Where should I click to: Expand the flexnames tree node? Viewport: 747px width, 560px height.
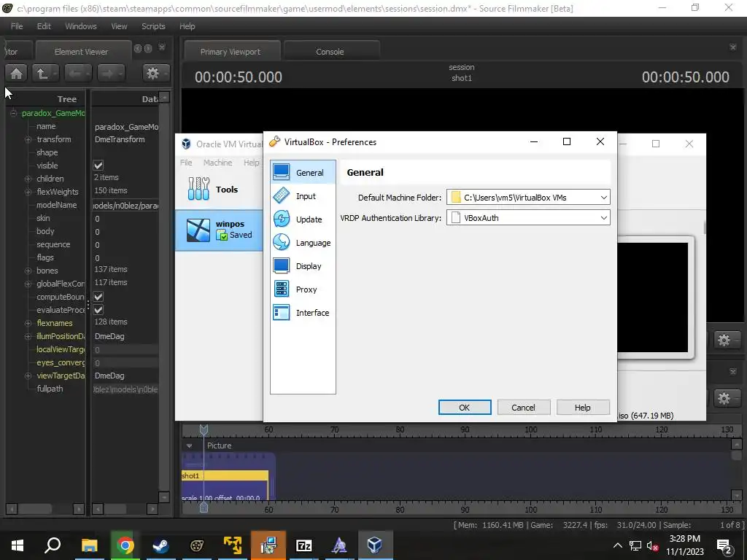28,323
